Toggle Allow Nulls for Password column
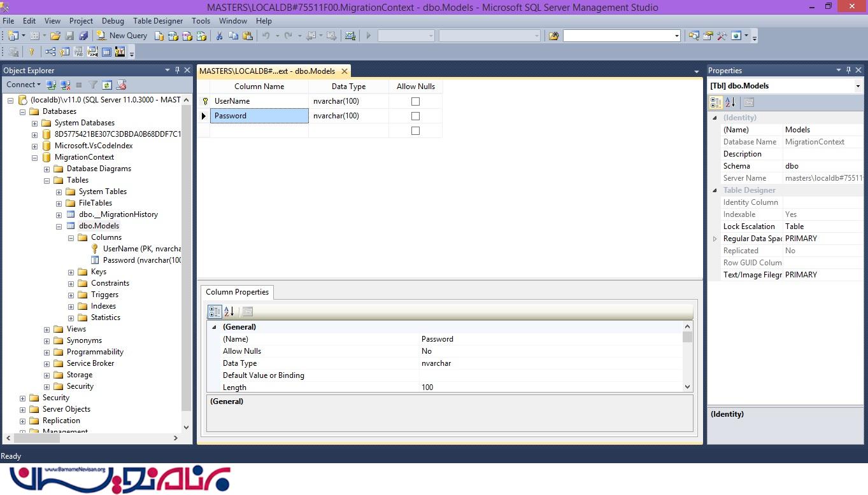The width and height of the screenshot is (868, 495). [415, 116]
